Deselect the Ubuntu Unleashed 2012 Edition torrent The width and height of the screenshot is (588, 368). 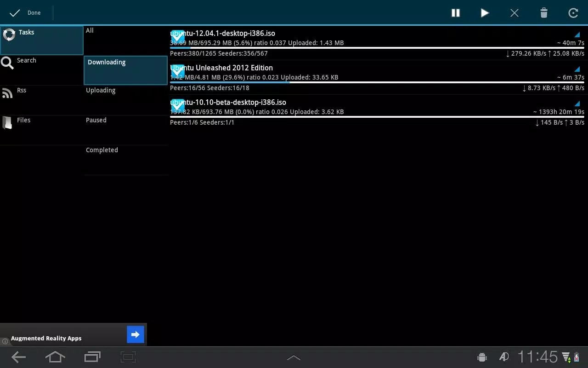178,71
